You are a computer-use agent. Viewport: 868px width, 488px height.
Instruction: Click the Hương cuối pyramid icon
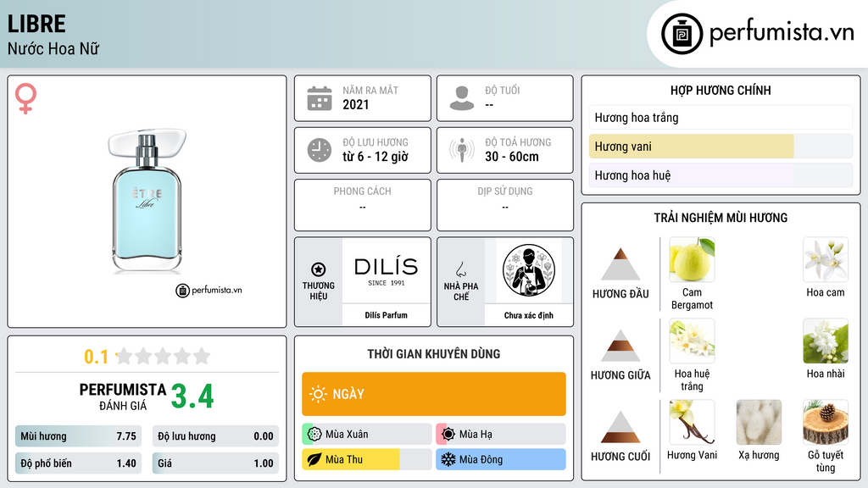[x=620, y=427]
